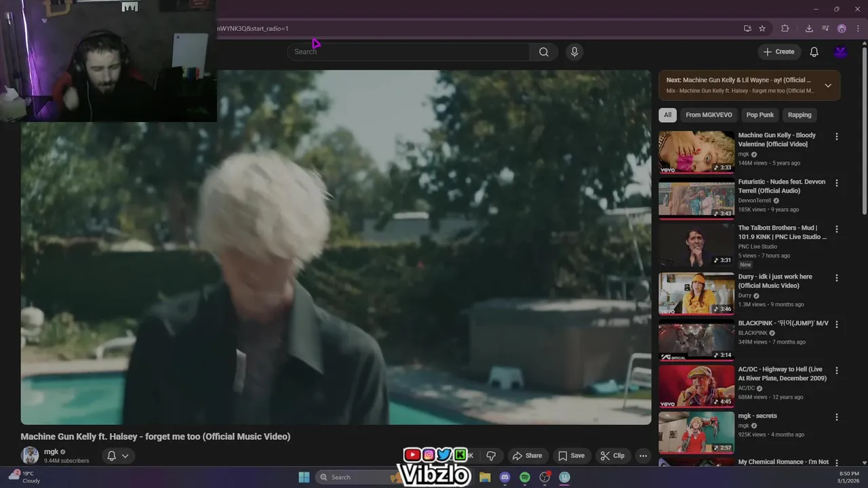The height and width of the screenshot is (488, 868).
Task: Click the forget me too video title
Action: pos(155,436)
